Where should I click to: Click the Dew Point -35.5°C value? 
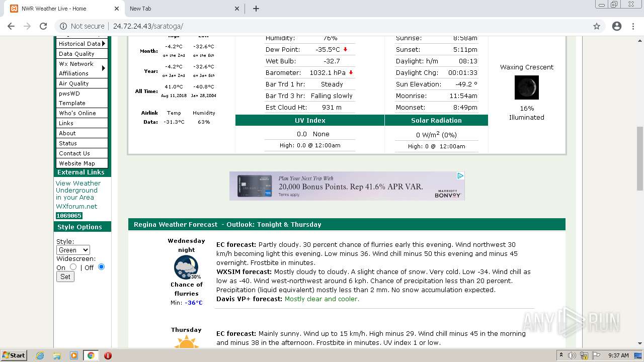pos(328,50)
